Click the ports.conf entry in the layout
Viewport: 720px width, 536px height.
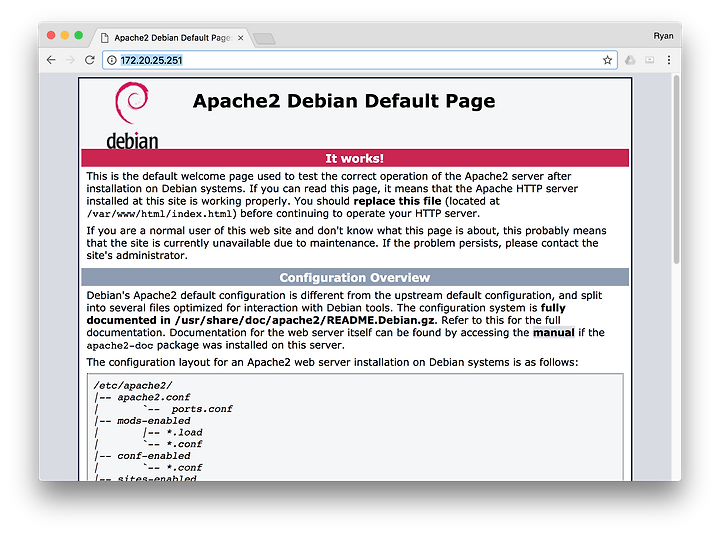click(202, 409)
